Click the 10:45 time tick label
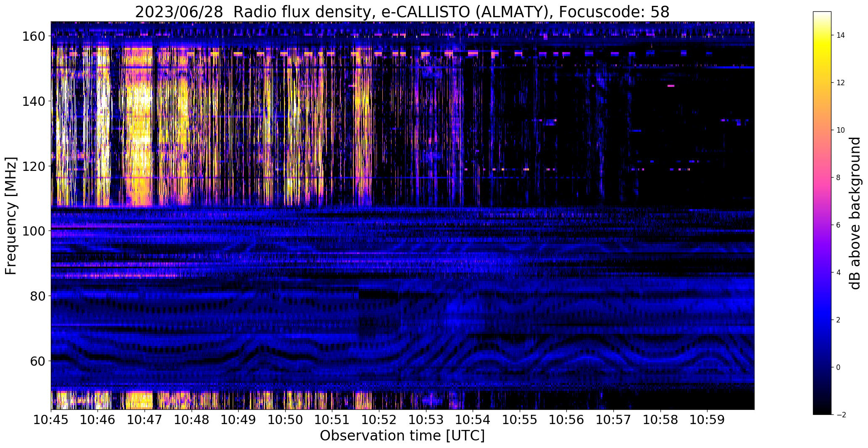This screenshot has height=448, width=868. (51, 419)
